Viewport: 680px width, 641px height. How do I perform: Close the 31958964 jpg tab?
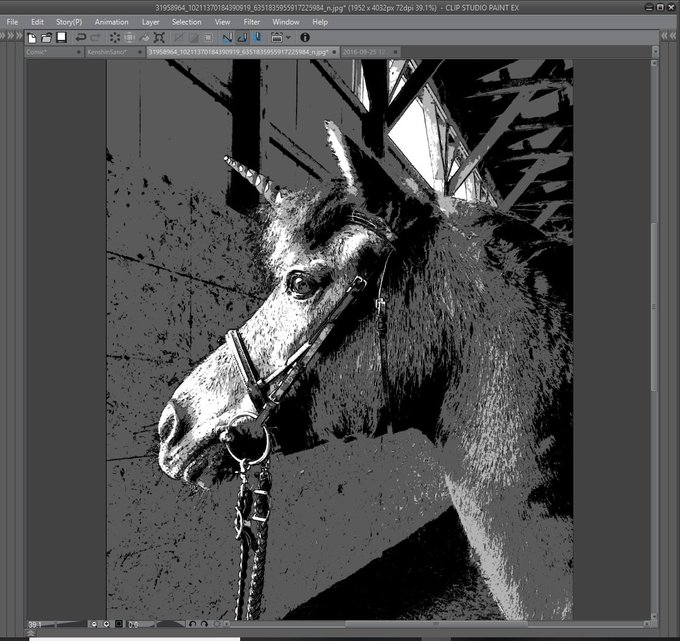coord(334,52)
